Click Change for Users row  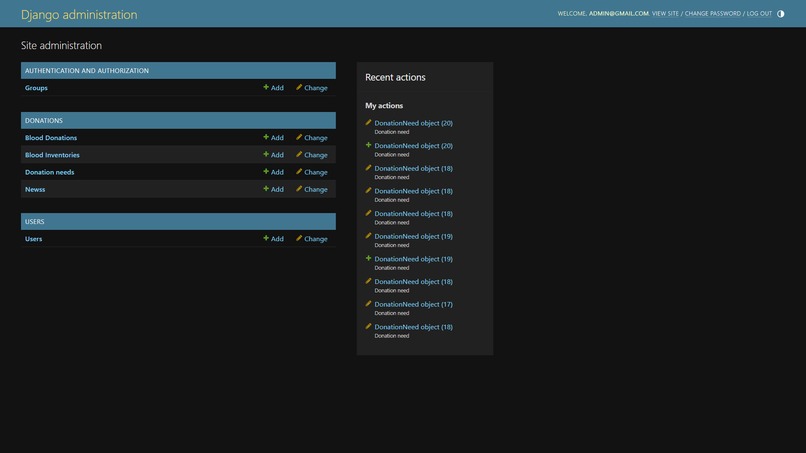click(x=312, y=239)
